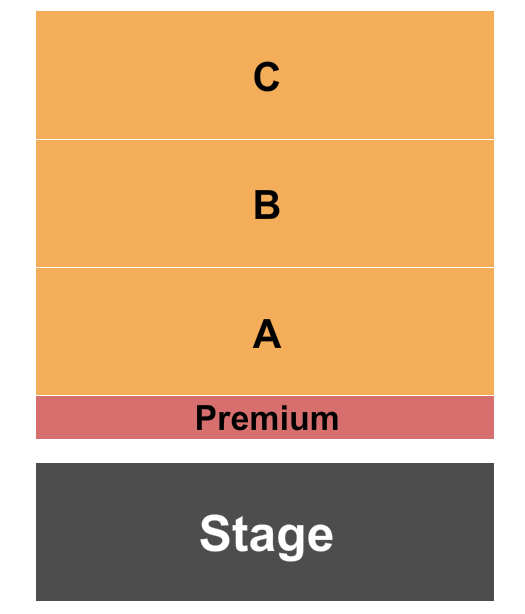
Task: Click the letter B label
Action: point(267,204)
